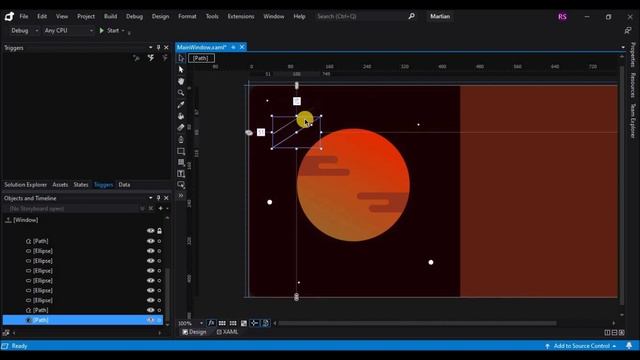Screen dimensions: 640x360
Task: Toggle the disable project code button
Action: click(265, 323)
